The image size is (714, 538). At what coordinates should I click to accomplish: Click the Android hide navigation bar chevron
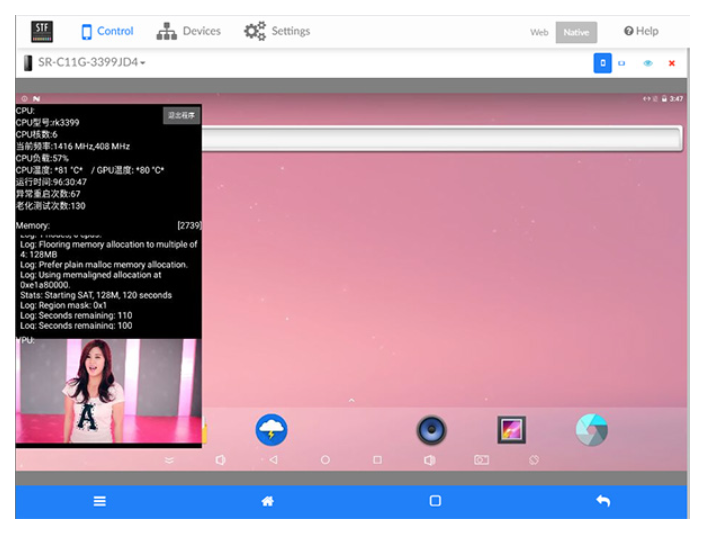pos(169,460)
